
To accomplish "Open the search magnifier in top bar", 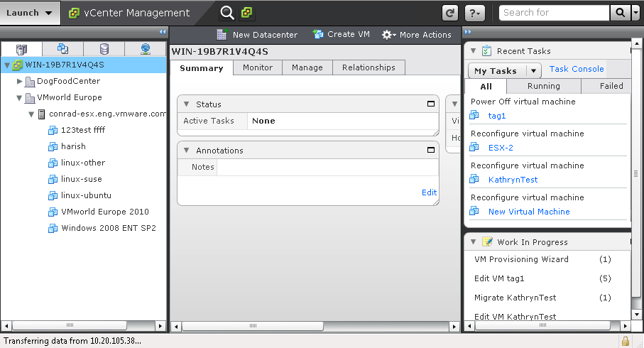I will (227, 13).
